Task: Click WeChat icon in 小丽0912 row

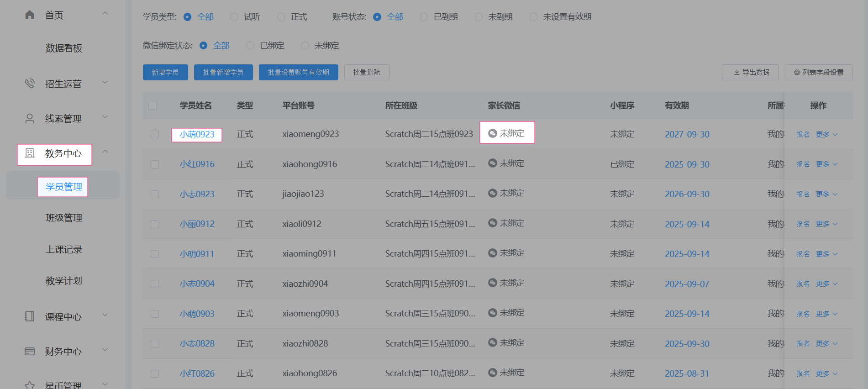Action: [493, 223]
